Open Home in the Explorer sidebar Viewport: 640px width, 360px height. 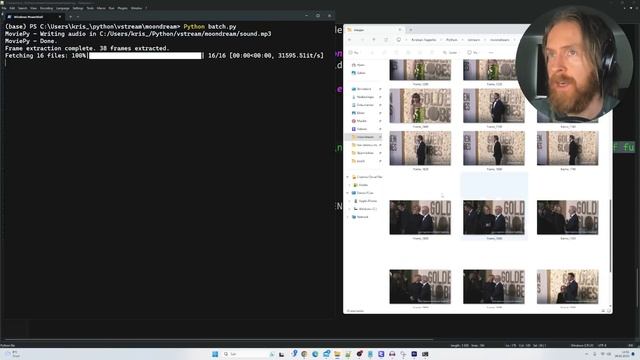click(358, 65)
